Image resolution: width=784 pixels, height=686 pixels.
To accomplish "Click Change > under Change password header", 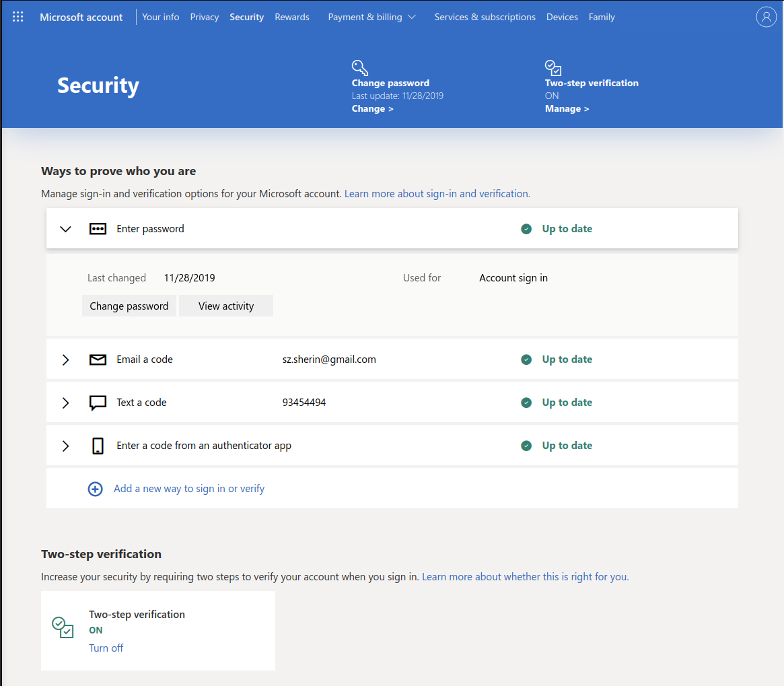I will [x=373, y=108].
